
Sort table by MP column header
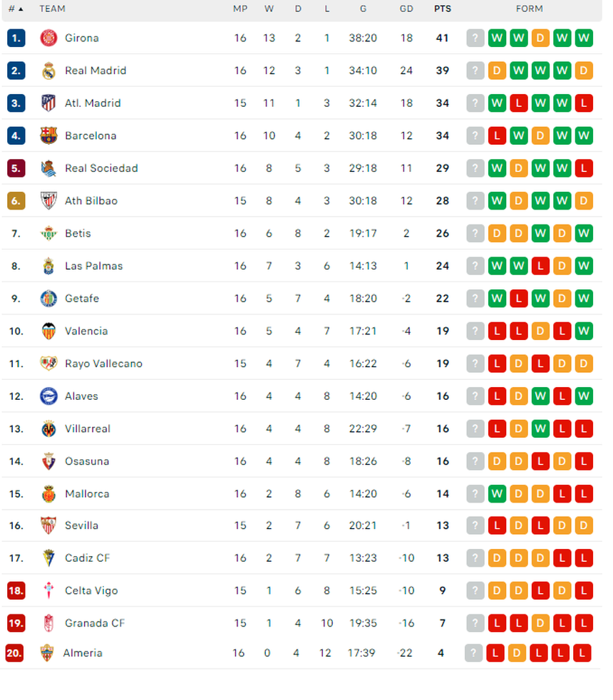[240, 9]
